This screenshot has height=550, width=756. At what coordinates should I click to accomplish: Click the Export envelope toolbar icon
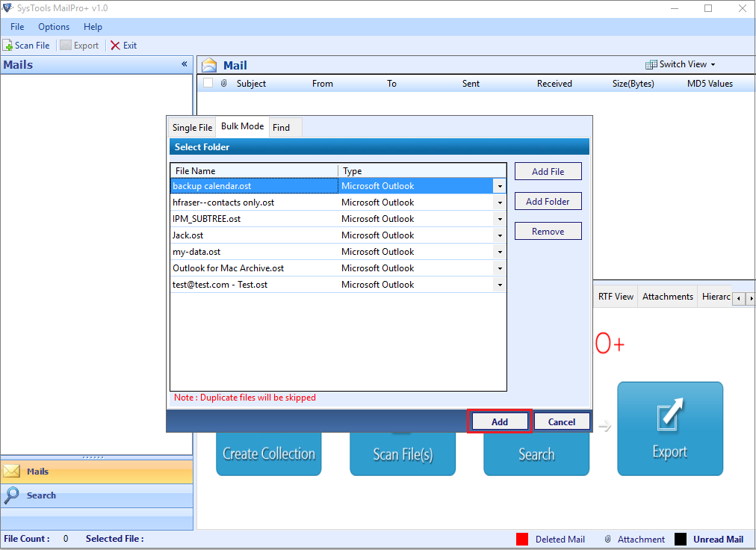66,45
